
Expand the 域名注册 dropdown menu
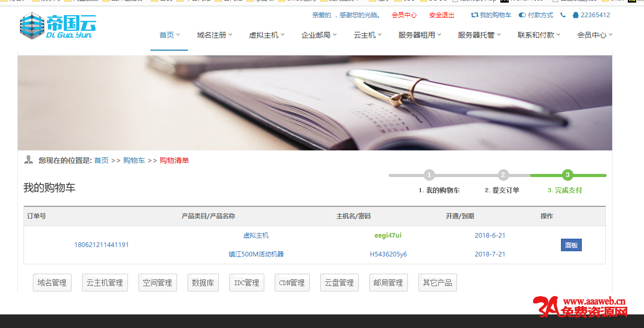tap(214, 35)
